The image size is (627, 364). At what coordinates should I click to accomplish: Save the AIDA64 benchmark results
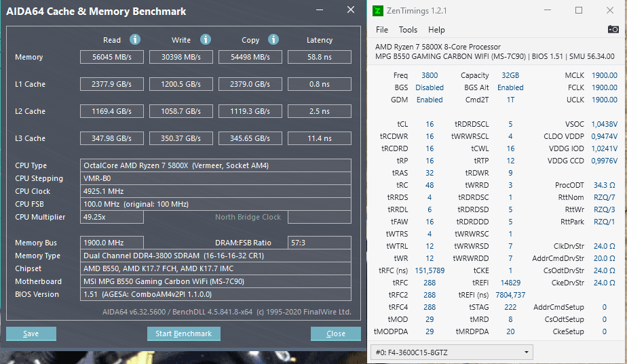tap(31, 333)
